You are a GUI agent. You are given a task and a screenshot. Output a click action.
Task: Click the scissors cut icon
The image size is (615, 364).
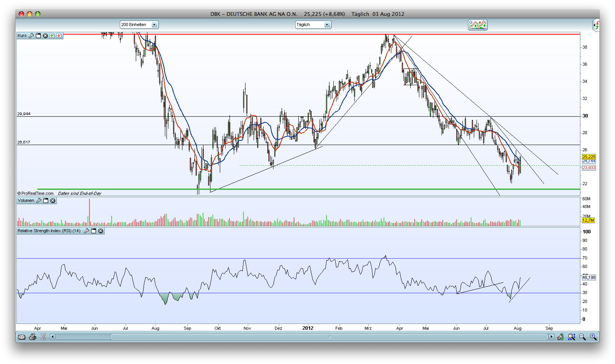pyautogui.click(x=43, y=337)
